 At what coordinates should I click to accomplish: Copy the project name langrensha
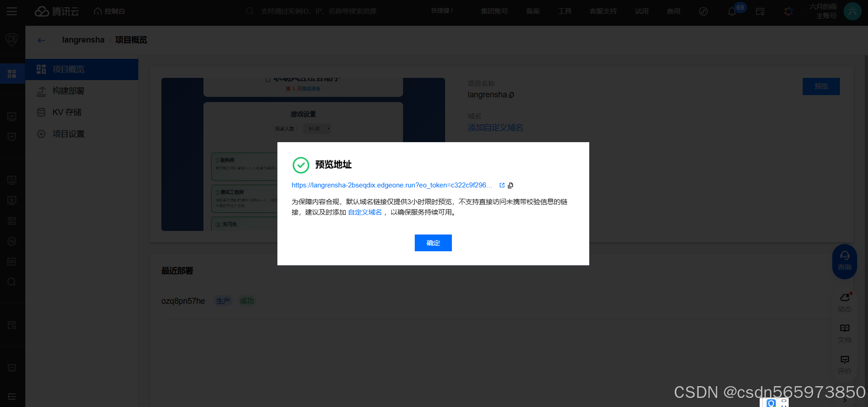point(512,95)
